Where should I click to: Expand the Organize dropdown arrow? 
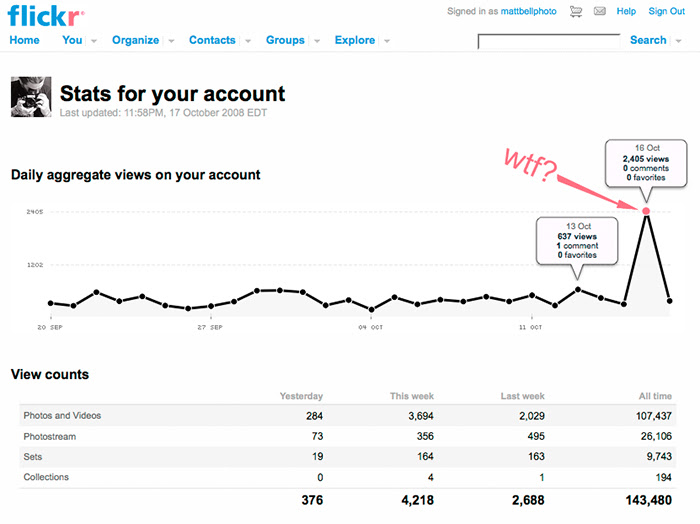coord(171,41)
